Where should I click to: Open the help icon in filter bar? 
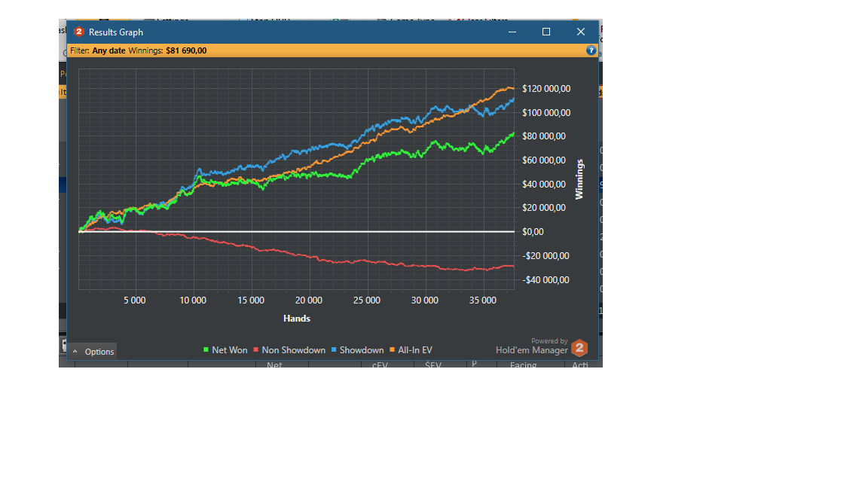591,50
